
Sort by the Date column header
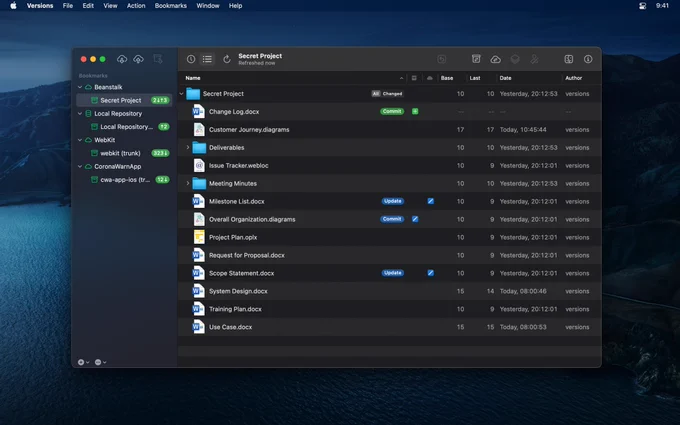point(505,78)
